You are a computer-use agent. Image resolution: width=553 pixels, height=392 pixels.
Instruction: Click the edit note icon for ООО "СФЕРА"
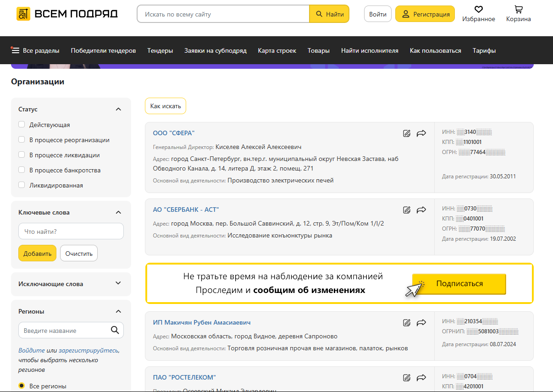click(x=406, y=133)
